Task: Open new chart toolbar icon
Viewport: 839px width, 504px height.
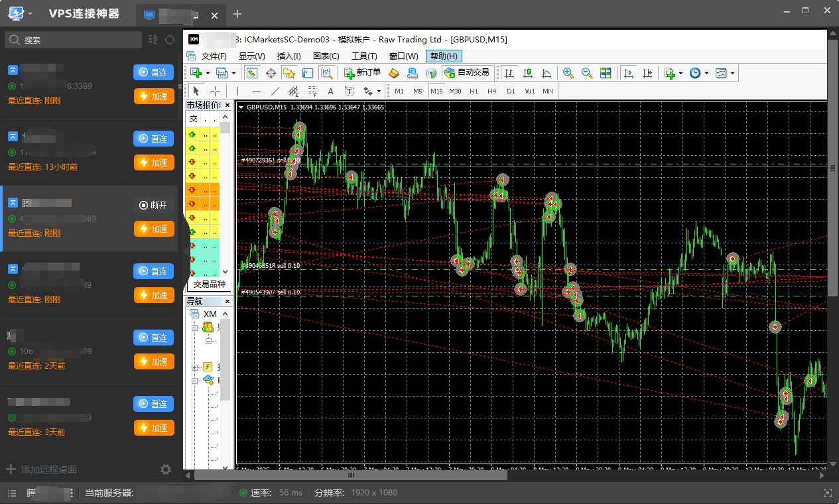Action: click(196, 73)
